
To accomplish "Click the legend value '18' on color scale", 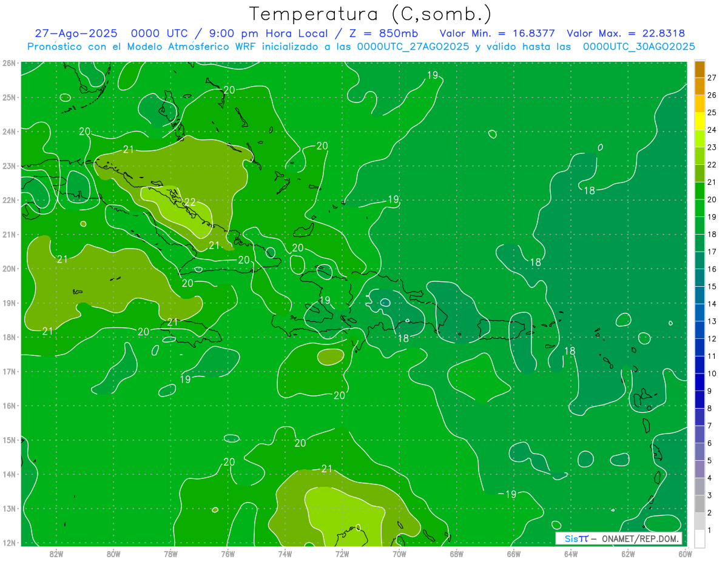I will click(x=712, y=234).
